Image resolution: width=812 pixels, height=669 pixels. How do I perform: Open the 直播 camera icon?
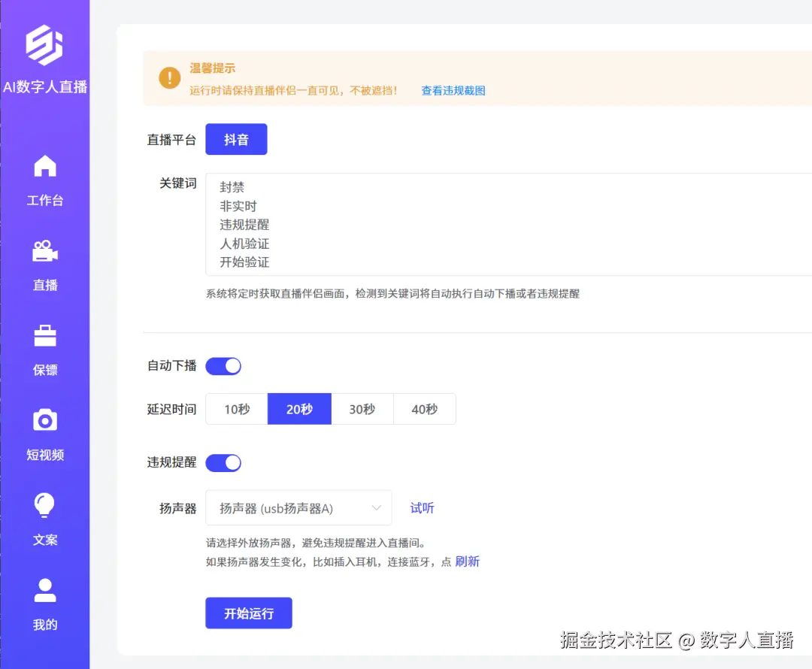click(x=45, y=250)
